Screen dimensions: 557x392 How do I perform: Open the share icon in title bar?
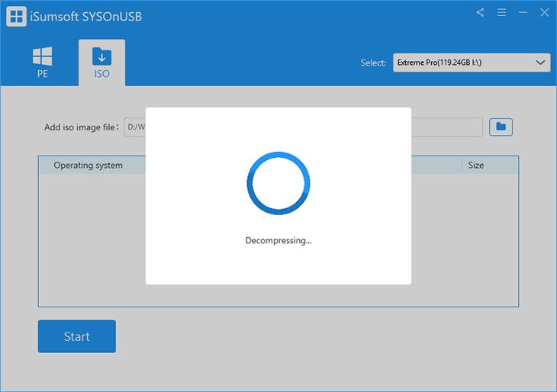click(480, 13)
